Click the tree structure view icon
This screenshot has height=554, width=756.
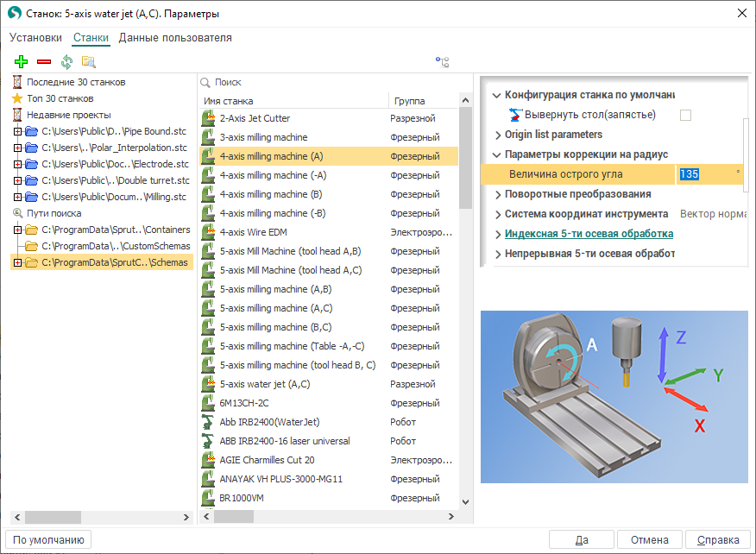tap(443, 62)
